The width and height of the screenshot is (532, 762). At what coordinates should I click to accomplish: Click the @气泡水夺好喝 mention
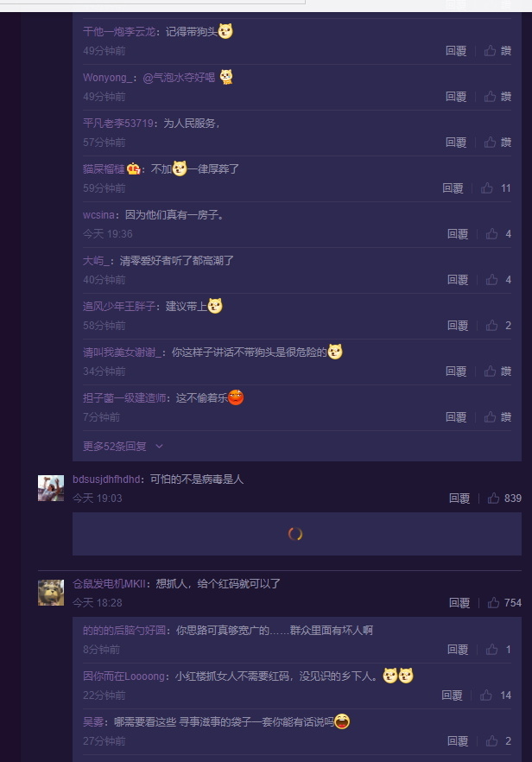[x=179, y=77]
